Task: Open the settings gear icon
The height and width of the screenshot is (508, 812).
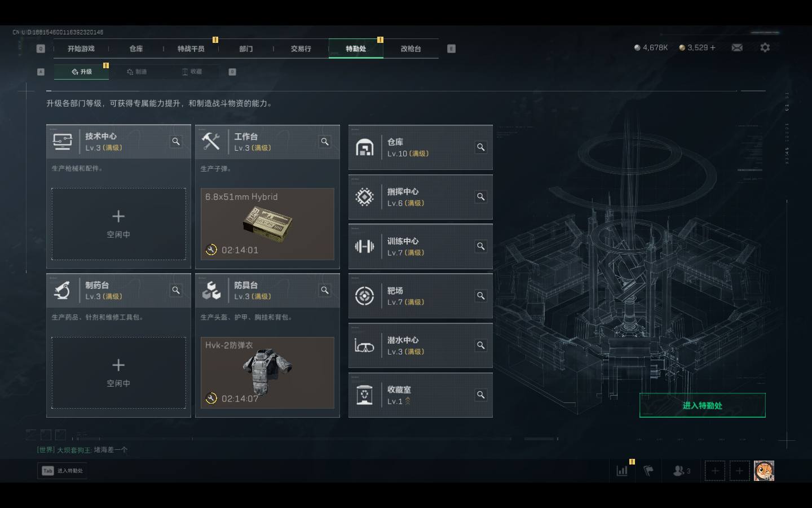Action: click(765, 47)
